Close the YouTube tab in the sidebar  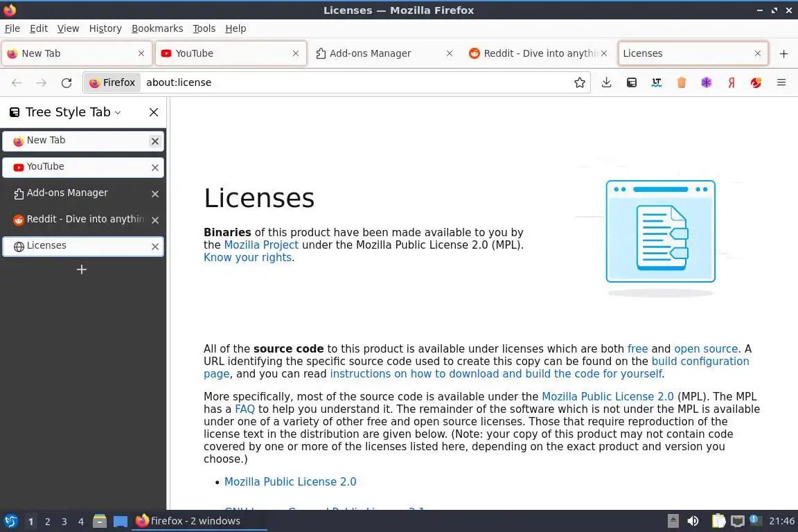click(x=155, y=168)
